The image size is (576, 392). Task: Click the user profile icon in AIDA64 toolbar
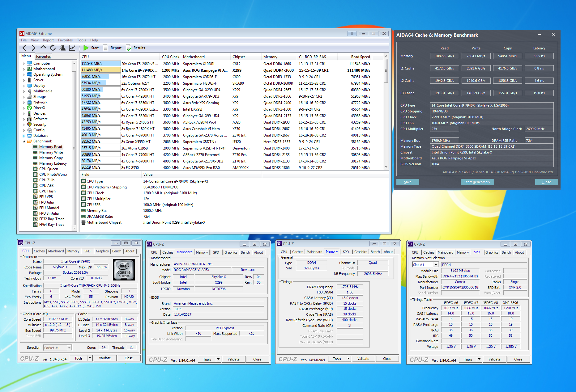point(62,48)
